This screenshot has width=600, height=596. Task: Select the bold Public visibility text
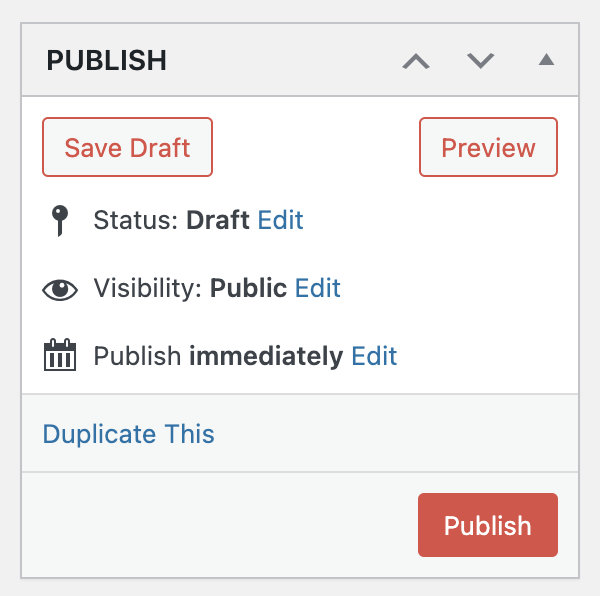pos(248,288)
